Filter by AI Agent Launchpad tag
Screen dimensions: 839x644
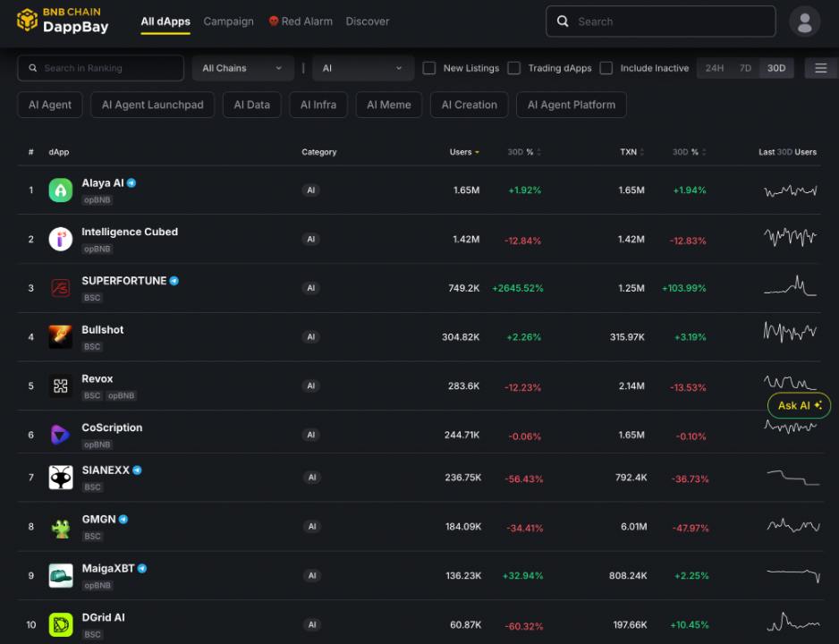point(152,105)
